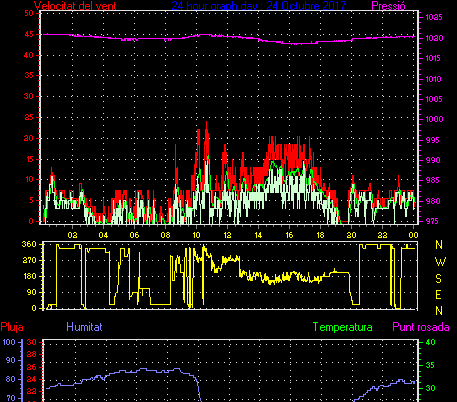
Task: Click the 12 hour label on time axis
Action: 227,235
